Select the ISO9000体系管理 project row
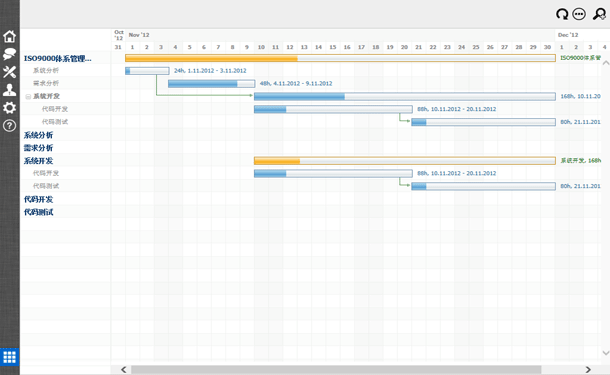 tap(65, 58)
